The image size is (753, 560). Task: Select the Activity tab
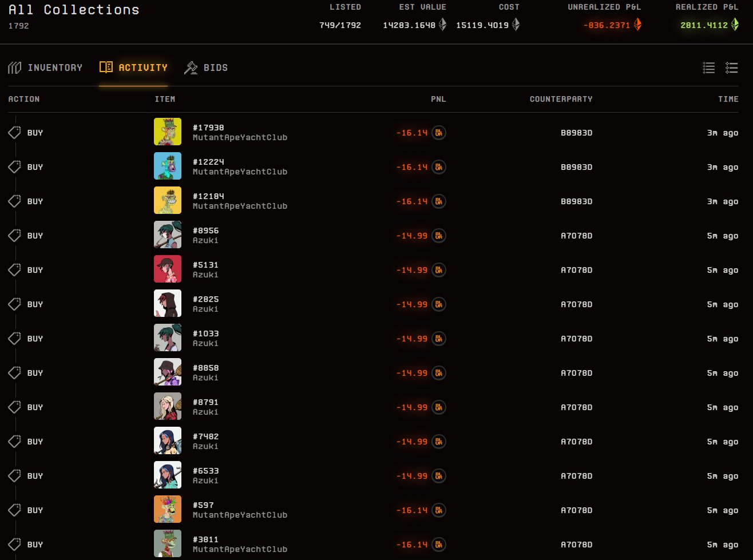tap(133, 67)
